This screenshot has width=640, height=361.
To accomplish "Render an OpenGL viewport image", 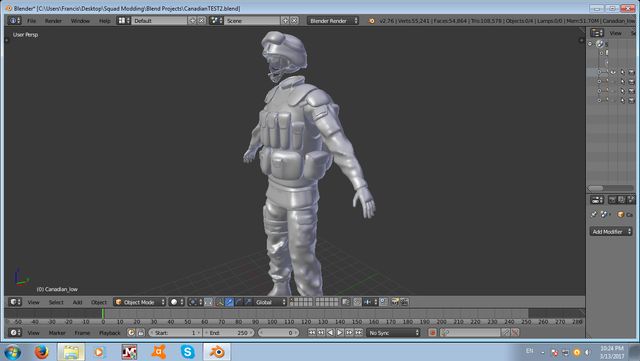I will (395, 302).
